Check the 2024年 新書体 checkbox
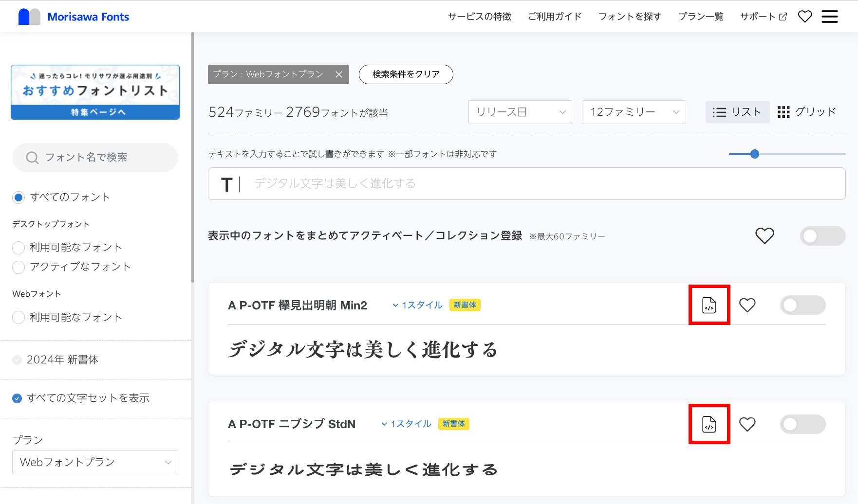This screenshot has width=858, height=504. click(x=17, y=360)
